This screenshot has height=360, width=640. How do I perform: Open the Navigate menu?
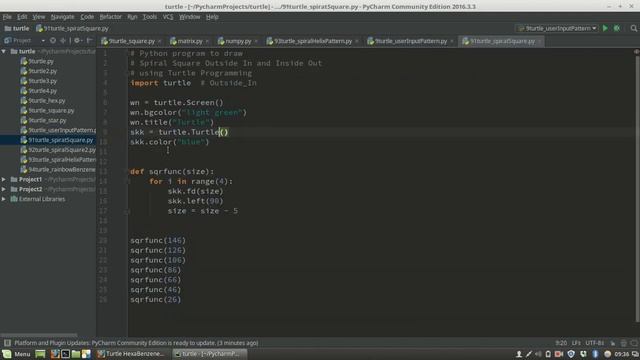(x=62, y=17)
